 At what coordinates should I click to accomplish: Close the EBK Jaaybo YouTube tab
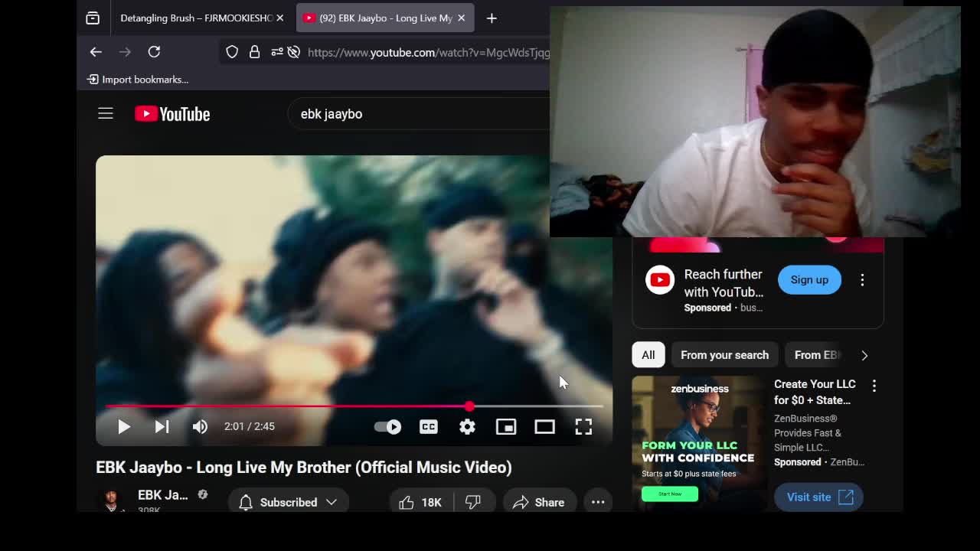coord(461,18)
